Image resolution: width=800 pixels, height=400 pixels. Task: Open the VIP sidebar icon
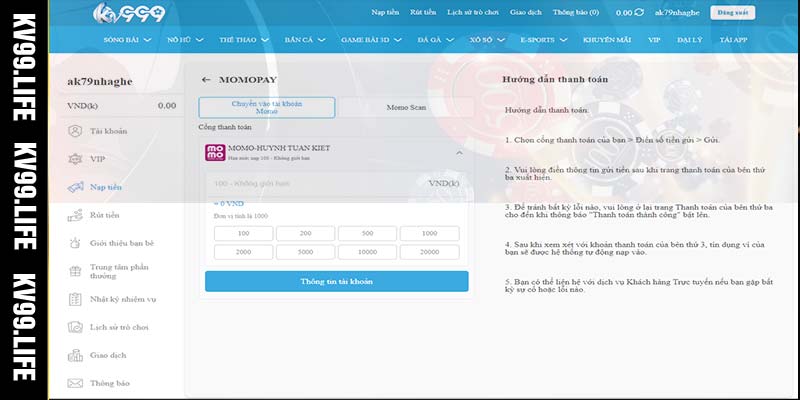coord(74,159)
